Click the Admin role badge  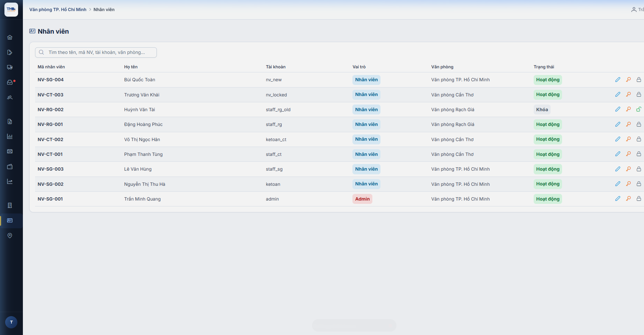362,199
